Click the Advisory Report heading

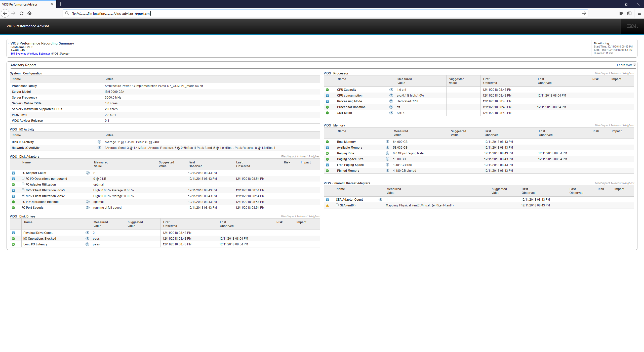click(x=23, y=65)
